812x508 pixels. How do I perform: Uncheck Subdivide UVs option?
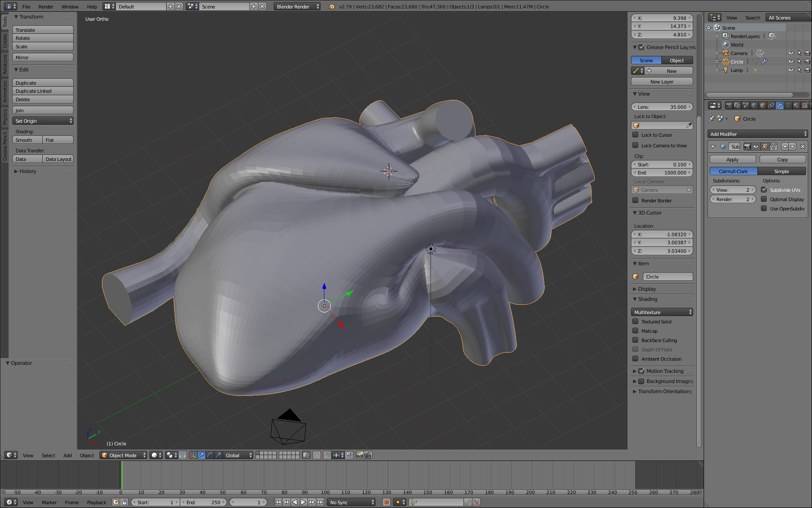point(764,190)
